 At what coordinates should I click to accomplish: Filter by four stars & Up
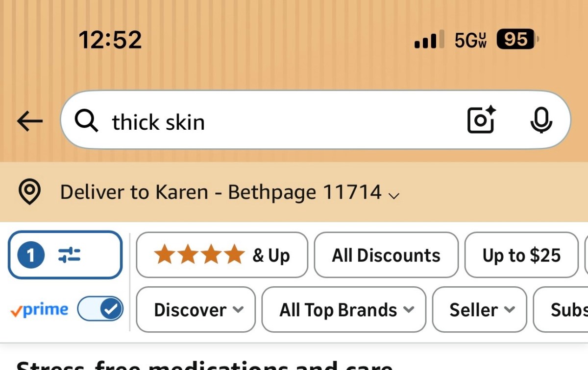pyautogui.click(x=222, y=255)
